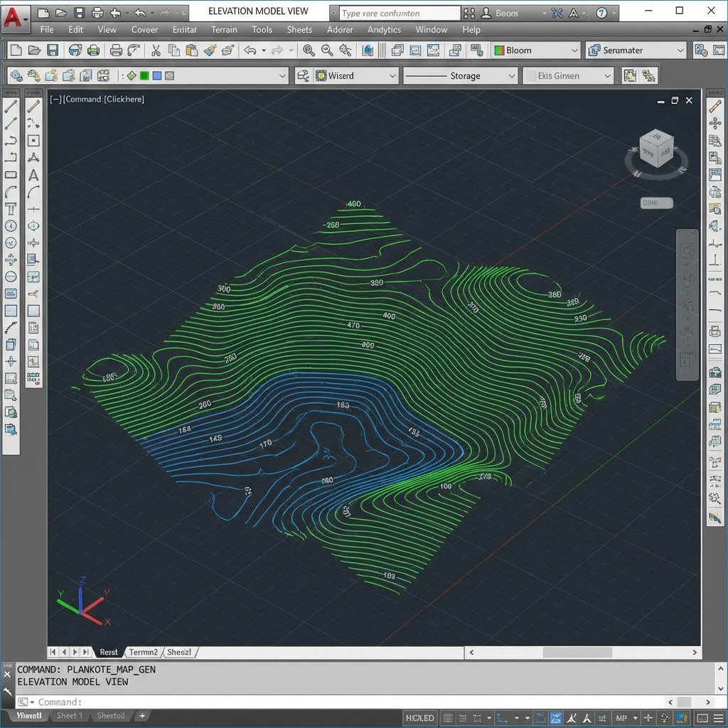The width and height of the screenshot is (728, 728).
Task: Toggle the MP mode in status bar
Action: point(622,717)
